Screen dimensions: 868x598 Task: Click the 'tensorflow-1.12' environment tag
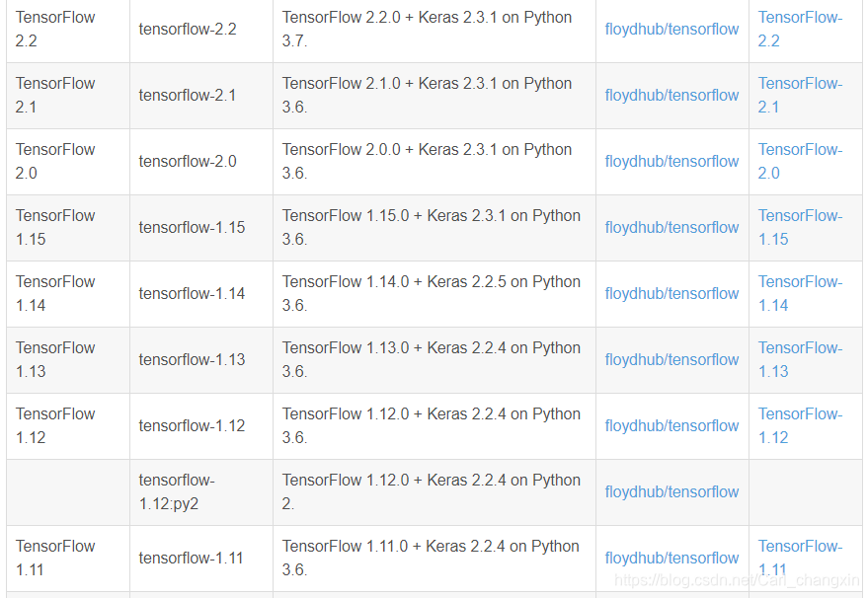click(x=192, y=426)
